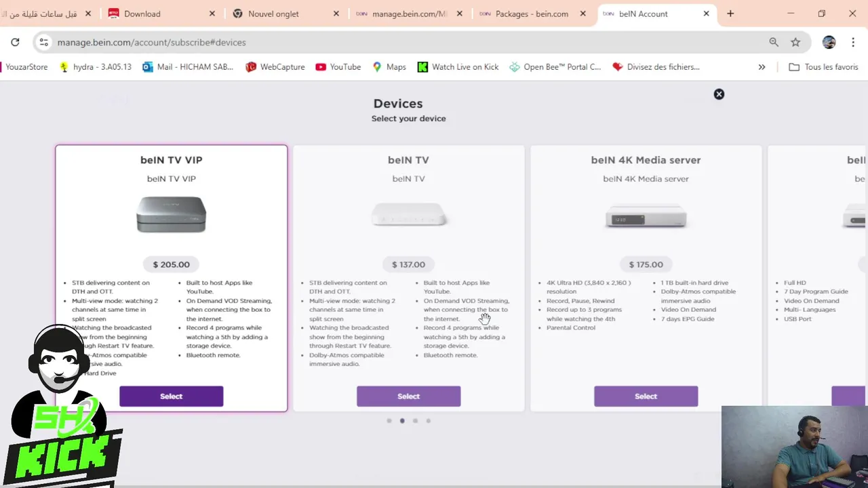Click the $ 137.00 price badge
868x488 pixels.
[x=408, y=264]
